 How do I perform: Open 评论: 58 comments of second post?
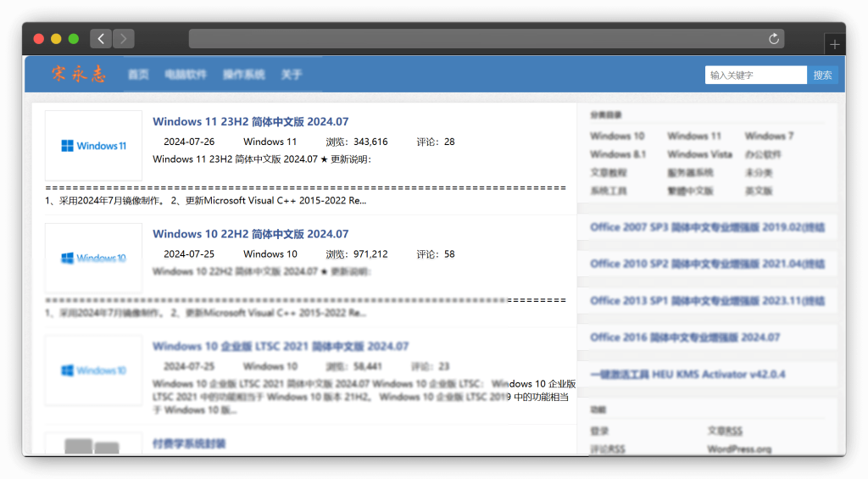436,254
